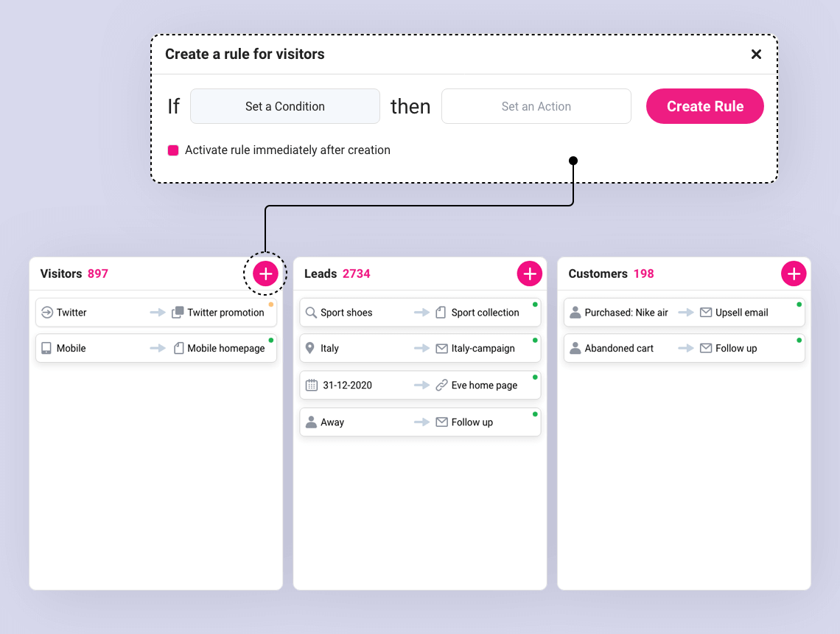The width and height of the screenshot is (840, 634).
Task: Toggle the Away rule status dot
Action: 535,414
